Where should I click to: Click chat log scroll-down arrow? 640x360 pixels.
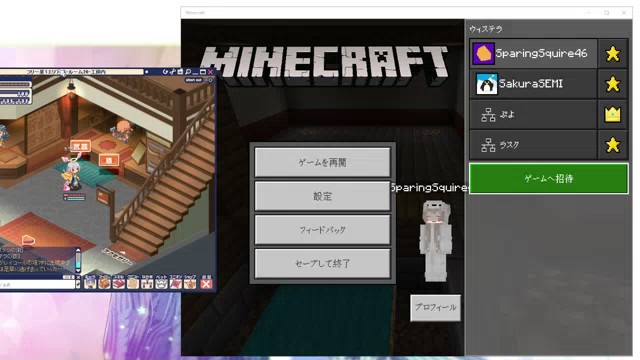pos(78,270)
